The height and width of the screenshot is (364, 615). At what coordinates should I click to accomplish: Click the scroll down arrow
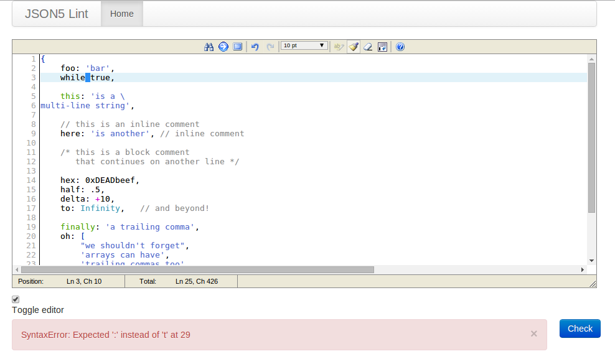pos(591,261)
